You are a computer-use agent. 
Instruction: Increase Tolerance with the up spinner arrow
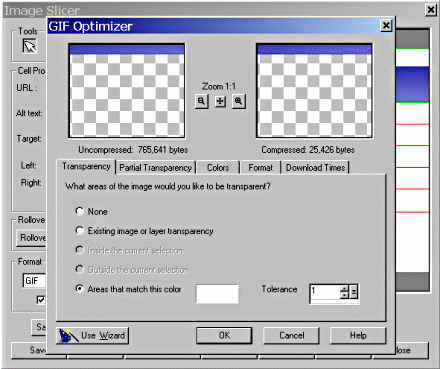tap(345, 288)
